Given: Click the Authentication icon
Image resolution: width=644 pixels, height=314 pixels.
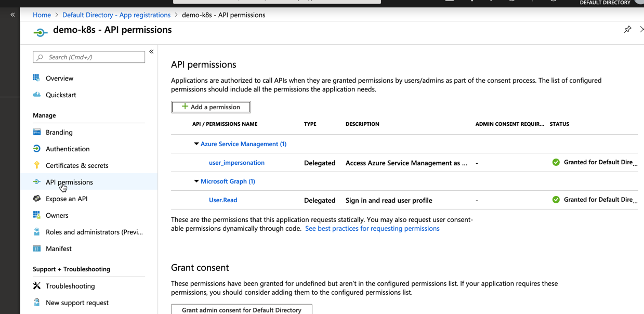Looking at the screenshot, I should tap(36, 149).
